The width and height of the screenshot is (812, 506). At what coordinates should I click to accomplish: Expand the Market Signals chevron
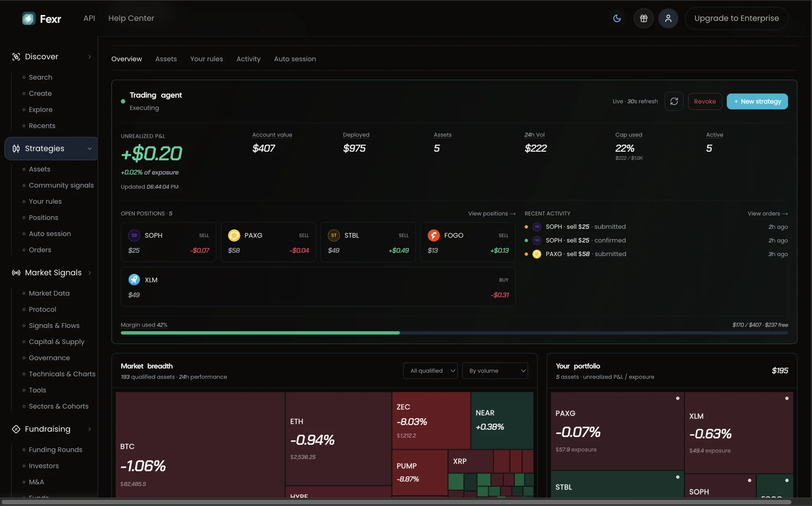point(89,273)
